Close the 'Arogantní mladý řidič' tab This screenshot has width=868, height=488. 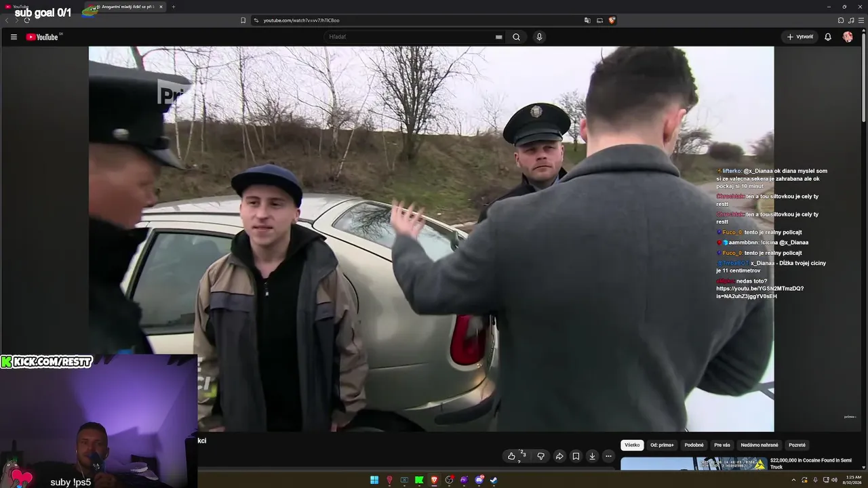click(161, 7)
